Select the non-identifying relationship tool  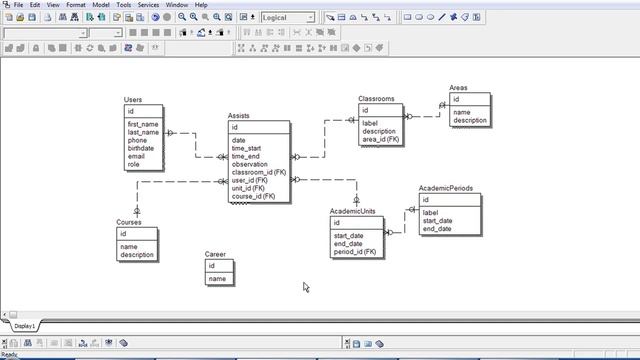(x=388, y=18)
